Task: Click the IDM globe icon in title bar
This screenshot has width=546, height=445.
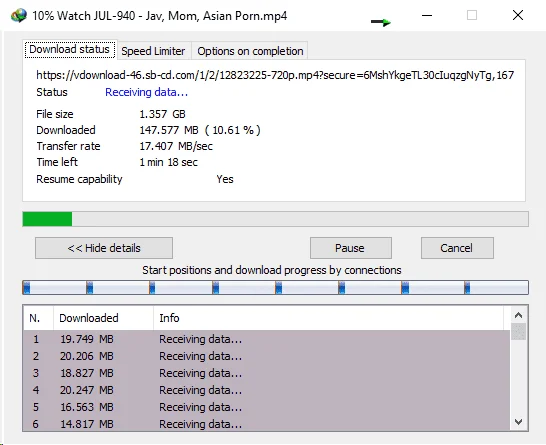Action: [18, 16]
